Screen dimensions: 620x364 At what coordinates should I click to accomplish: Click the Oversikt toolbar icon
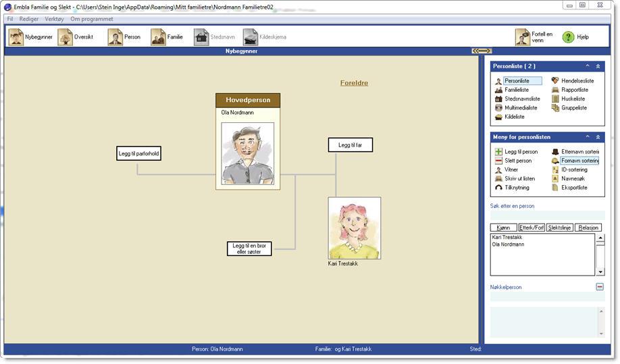coord(66,37)
